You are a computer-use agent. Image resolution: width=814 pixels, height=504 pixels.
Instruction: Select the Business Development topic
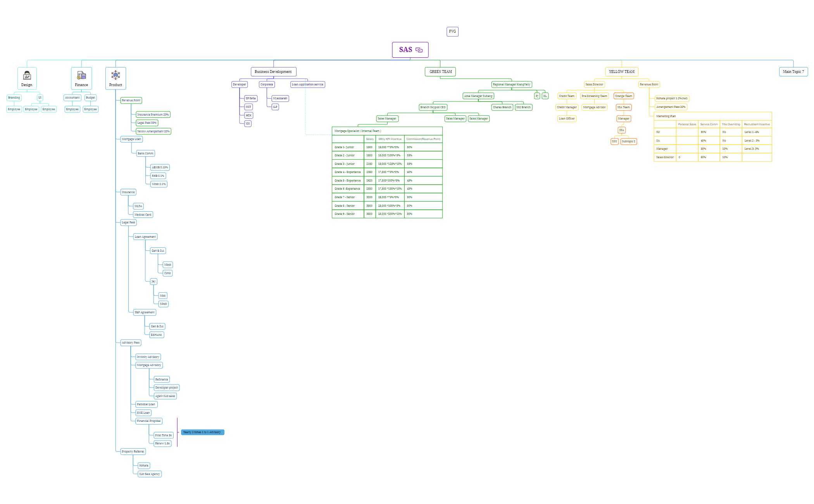coord(273,72)
